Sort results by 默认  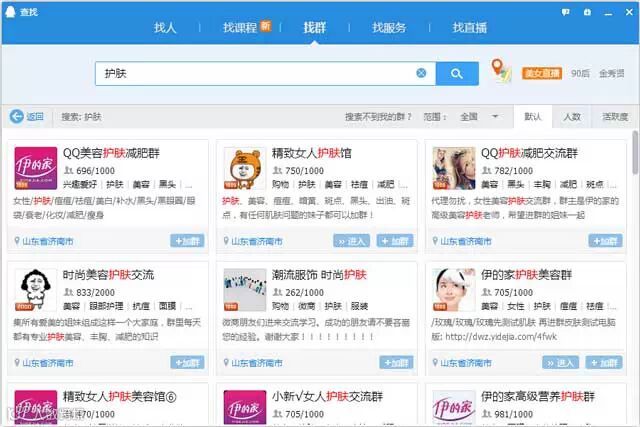point(533,117)
